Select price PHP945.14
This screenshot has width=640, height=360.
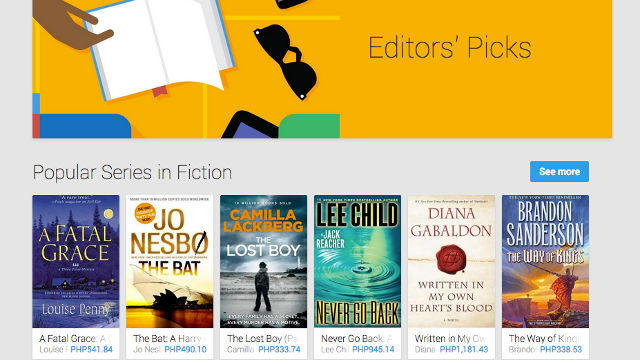coord(373,350)
